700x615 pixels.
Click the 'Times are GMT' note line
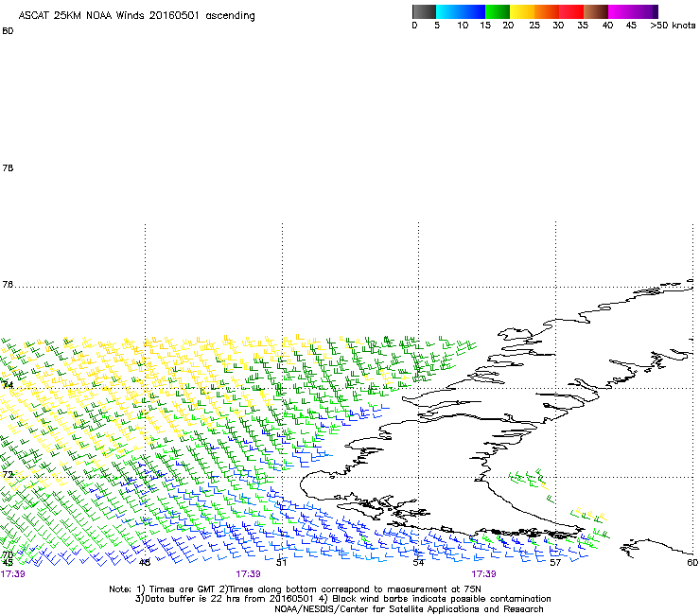coord(295,589)
